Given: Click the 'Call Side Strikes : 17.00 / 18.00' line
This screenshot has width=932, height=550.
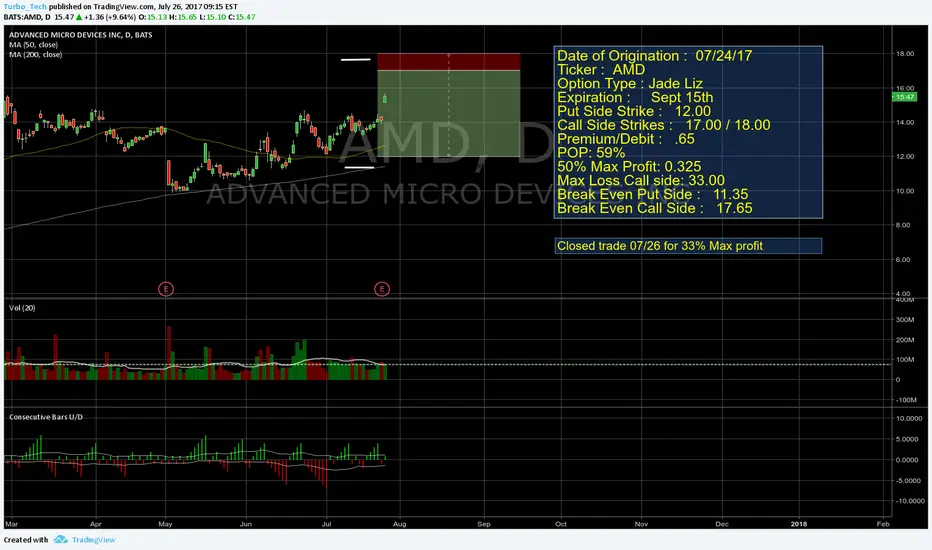Looking at the screenshot, I should 663,125.
